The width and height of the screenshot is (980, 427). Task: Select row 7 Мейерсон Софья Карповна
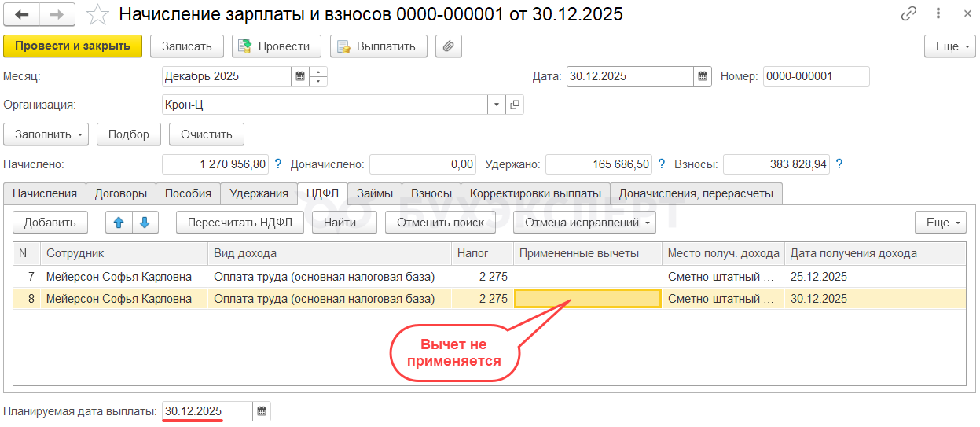[x=490, y=277]
